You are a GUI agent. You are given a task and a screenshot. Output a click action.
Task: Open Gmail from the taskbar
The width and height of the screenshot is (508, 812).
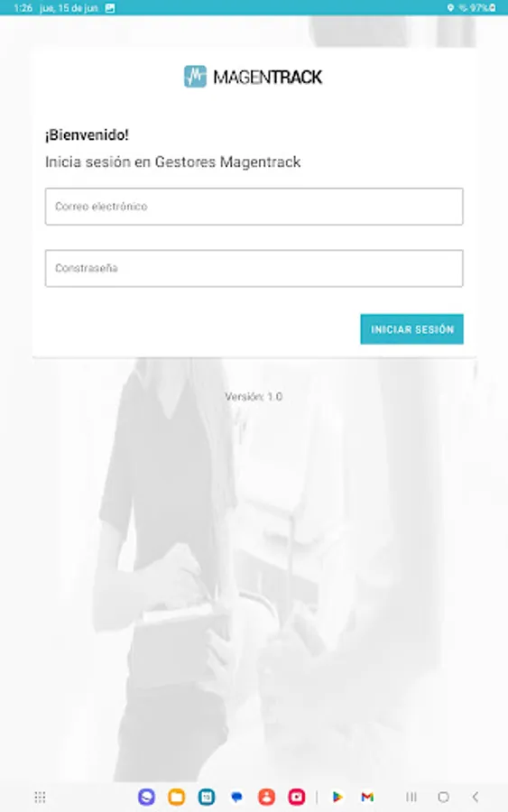click(367, 797)
